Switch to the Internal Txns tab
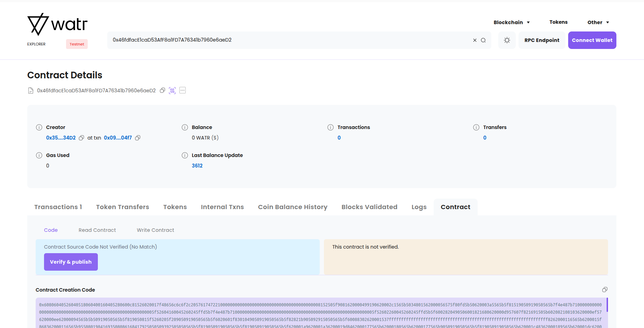 tap(222, 207)
